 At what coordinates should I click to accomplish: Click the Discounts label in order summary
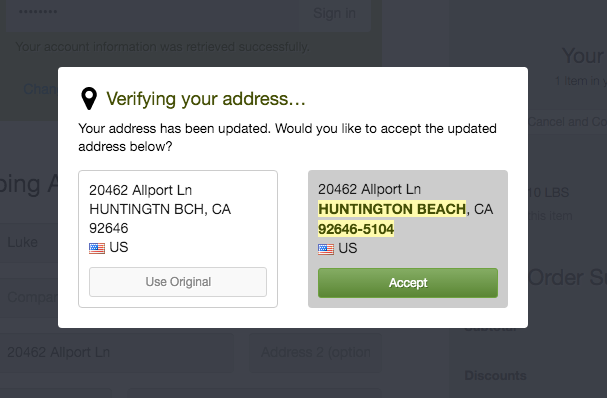pyautogui.click(x=495, y=375)
